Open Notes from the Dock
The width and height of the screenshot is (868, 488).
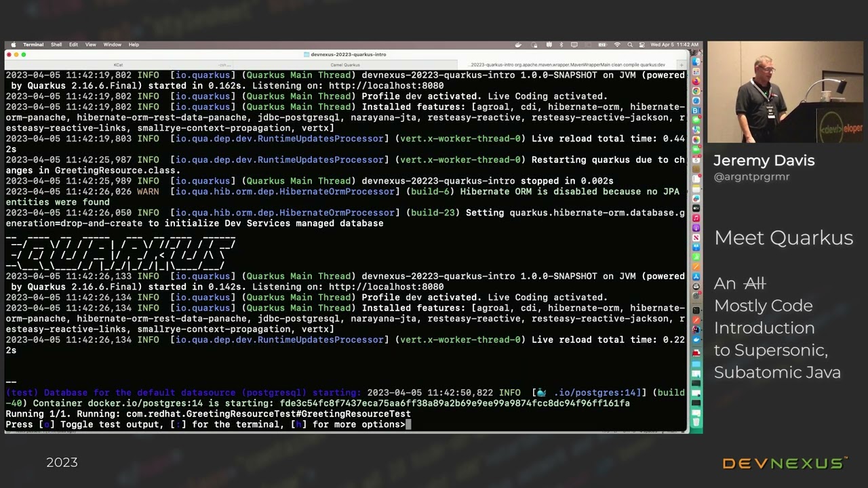[696, 188]
